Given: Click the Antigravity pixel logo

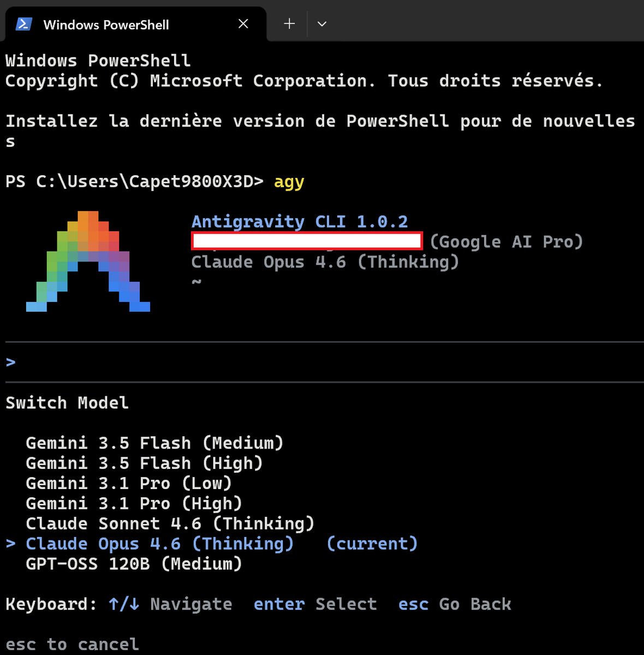Looking at the screenshot, I should [88, 261].
